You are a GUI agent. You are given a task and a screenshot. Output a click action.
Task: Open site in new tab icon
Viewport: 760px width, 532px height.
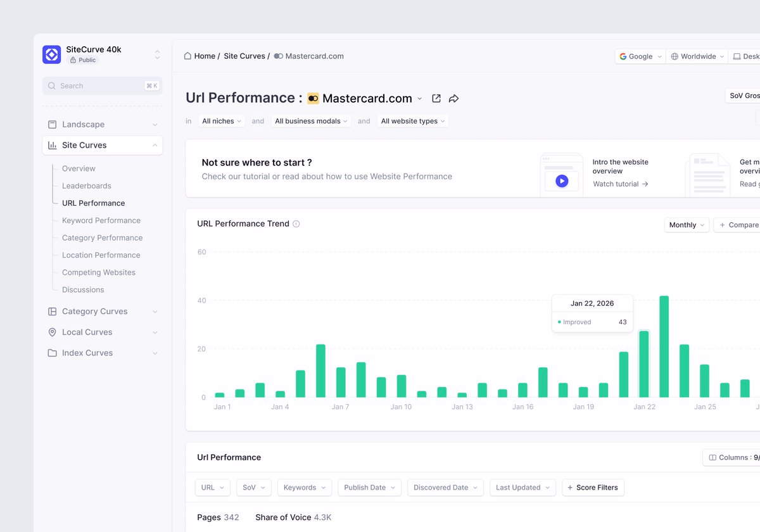(436, 98)
